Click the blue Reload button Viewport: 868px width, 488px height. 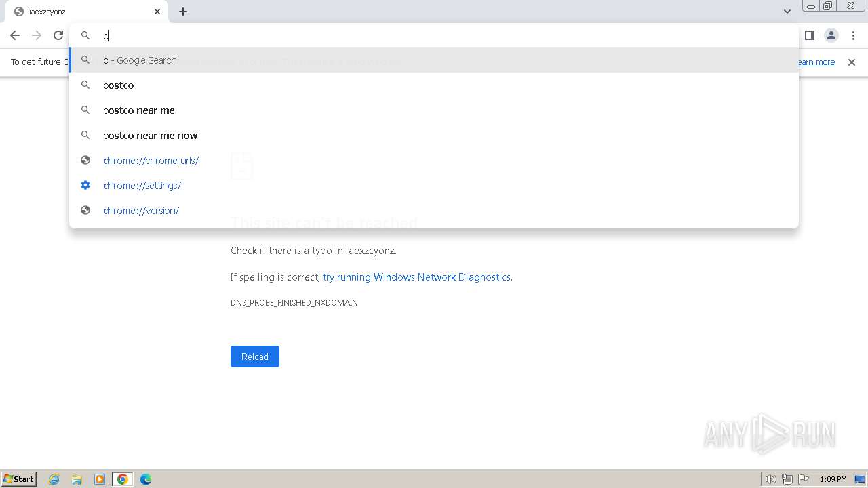255,357
